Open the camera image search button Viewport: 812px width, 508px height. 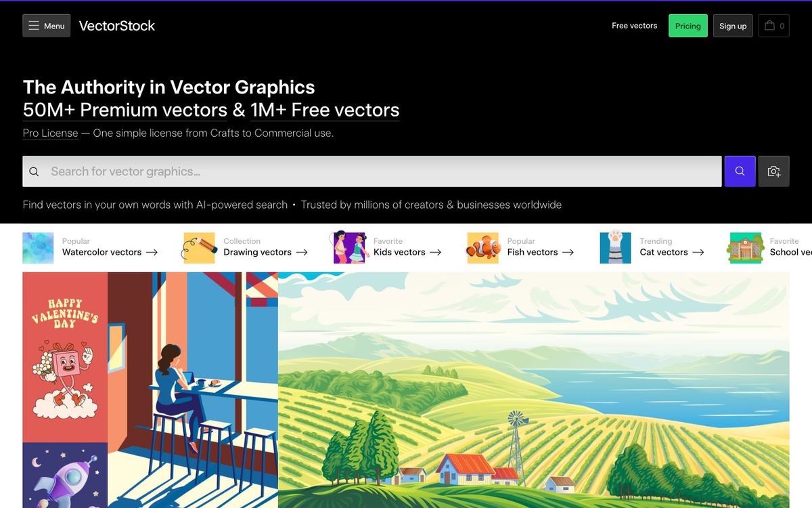773,171
